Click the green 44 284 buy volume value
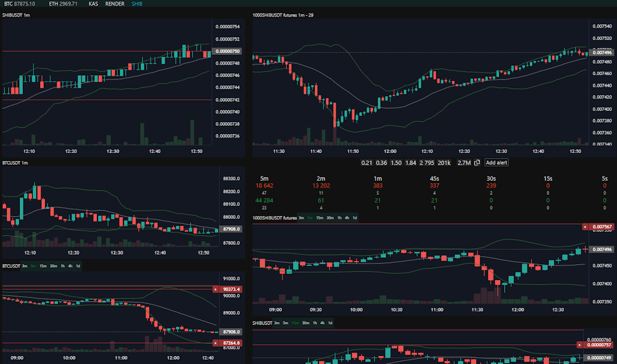617x364 pixels. pos(264,201)
